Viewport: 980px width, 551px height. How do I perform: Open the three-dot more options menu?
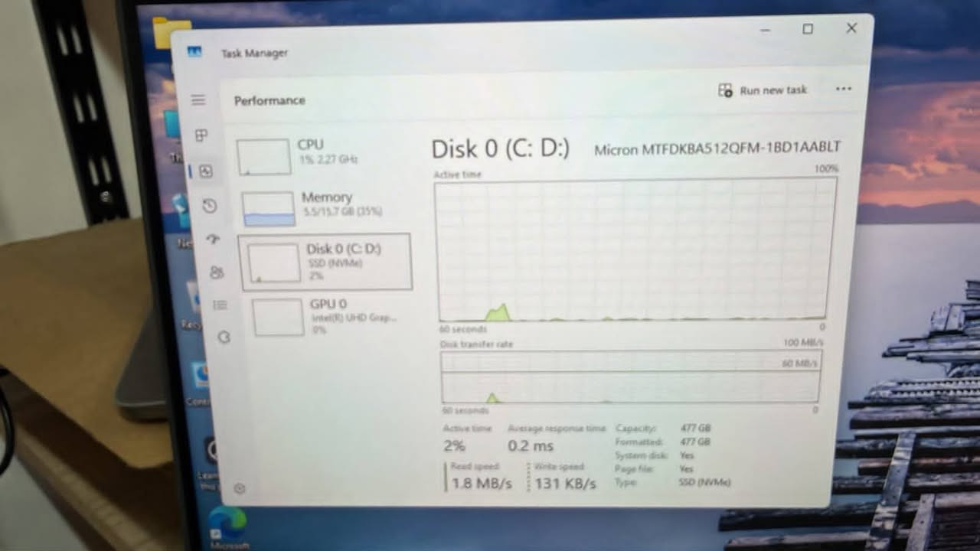pos(844,89)
